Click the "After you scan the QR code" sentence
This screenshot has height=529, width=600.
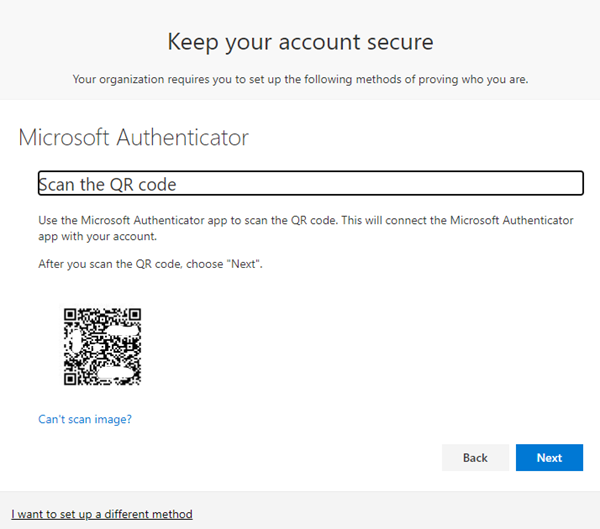[x=150, y=264]
